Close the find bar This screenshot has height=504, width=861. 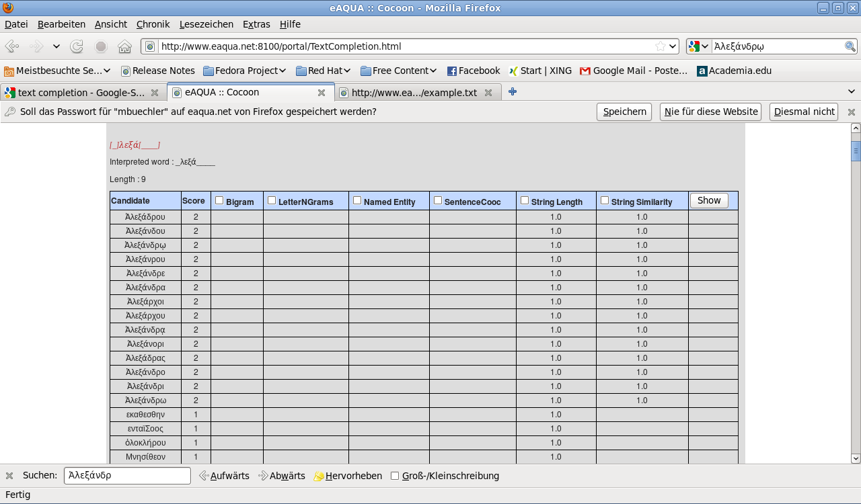tap(9, 476)
